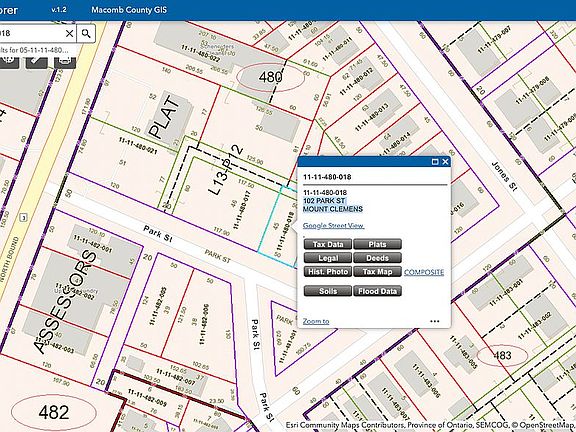Open the print tool
This screenshot has width=576, height=432.
65,62
